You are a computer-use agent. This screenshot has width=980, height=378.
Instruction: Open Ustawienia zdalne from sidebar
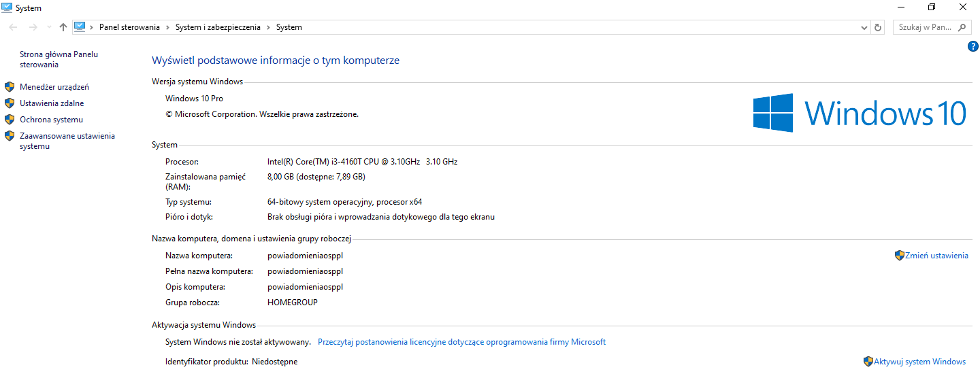pos(52,103)
